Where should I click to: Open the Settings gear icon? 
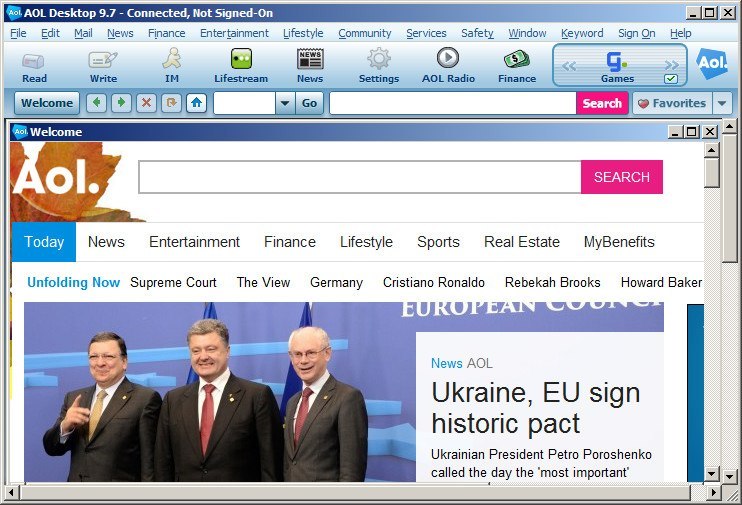coord(378,64)
